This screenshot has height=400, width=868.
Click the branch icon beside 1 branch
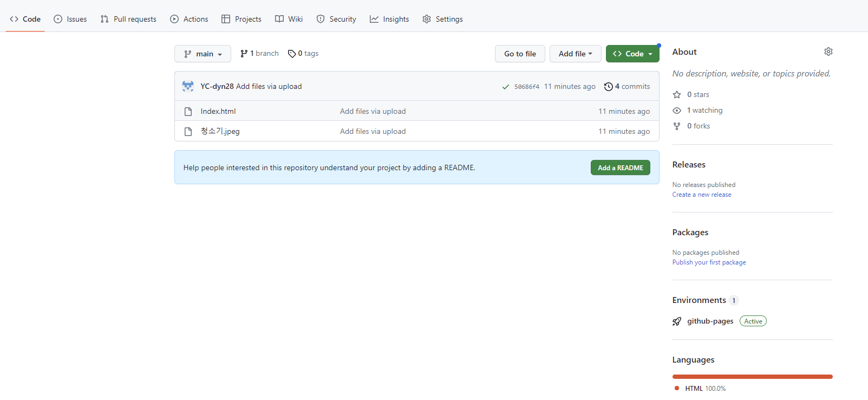(244, 54)
